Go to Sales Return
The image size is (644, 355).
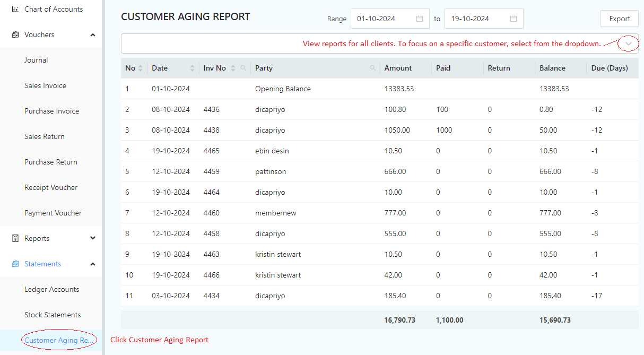45,136
